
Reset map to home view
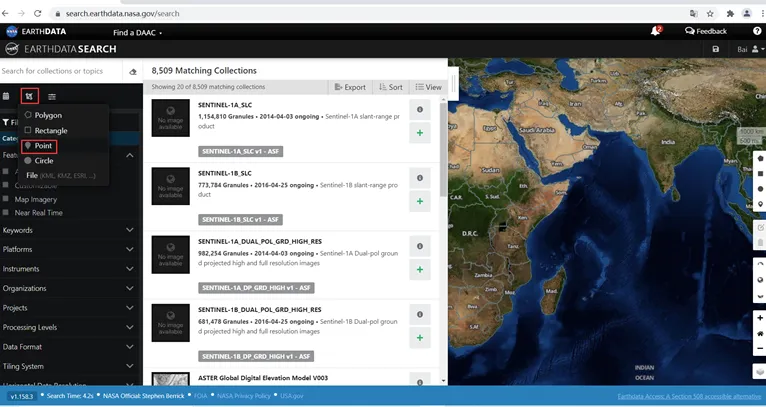tap(760, 333)
